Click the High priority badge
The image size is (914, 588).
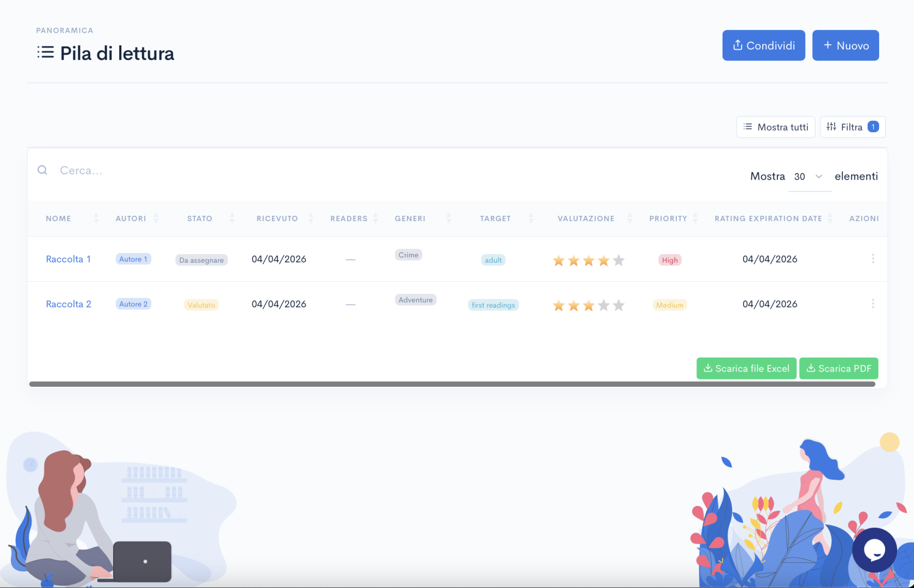point(670,260)
